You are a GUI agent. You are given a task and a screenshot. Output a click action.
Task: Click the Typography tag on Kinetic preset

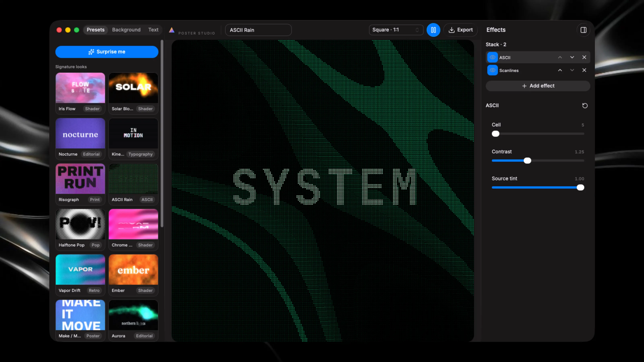coord(140,154)
